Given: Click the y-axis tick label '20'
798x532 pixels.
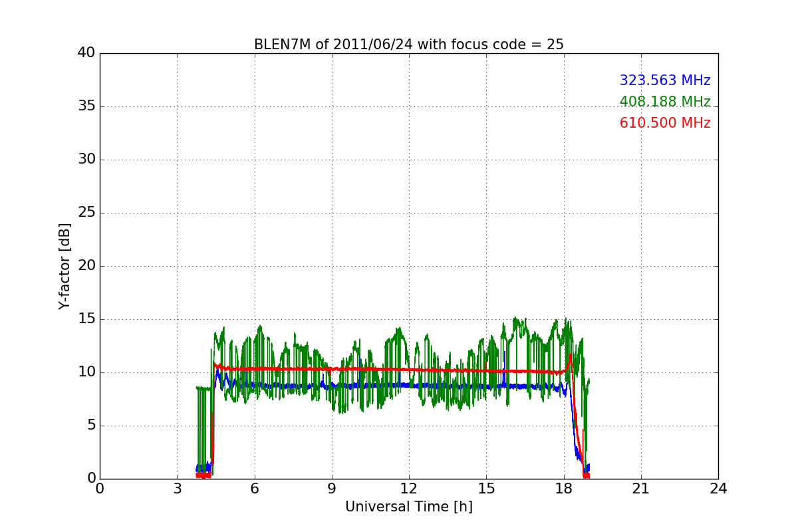Looking at the screenshot, I should click(x=86, y=266).
